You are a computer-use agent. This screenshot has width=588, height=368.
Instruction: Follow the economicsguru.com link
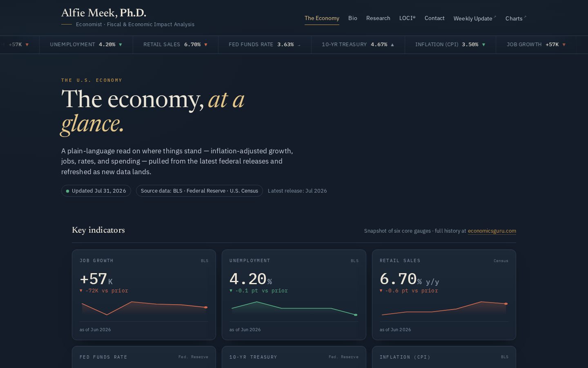[492, 231]
